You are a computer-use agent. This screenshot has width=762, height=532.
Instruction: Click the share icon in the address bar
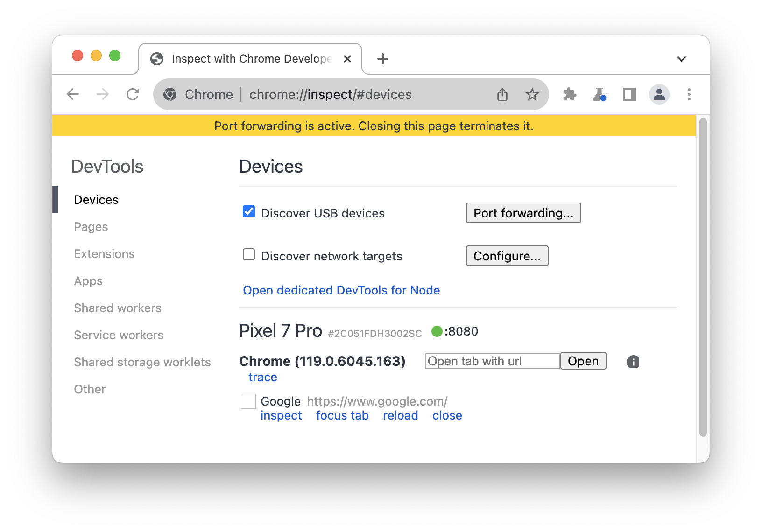[x=502, y=94]
